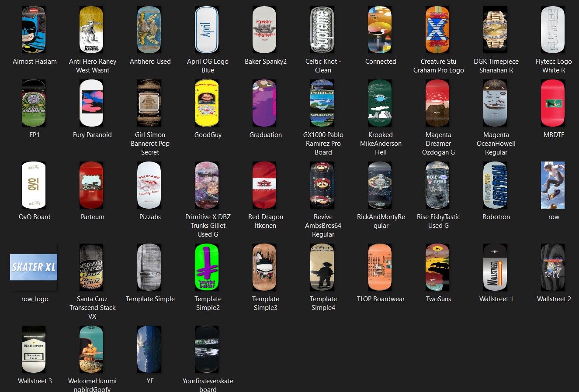Open the Revive AmbsBros64 Regular Mario deck
This screenshot has height=392, width=579.
click(322, 185)
